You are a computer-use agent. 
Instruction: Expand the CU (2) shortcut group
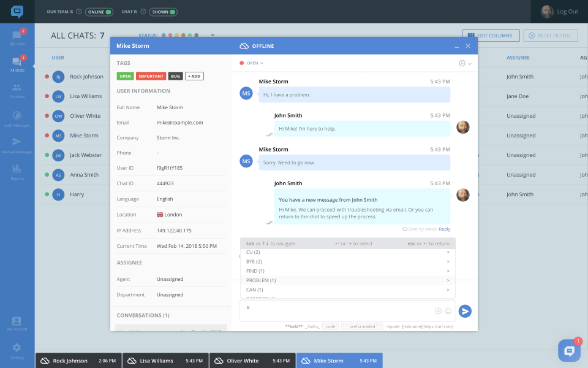point(348,252)
